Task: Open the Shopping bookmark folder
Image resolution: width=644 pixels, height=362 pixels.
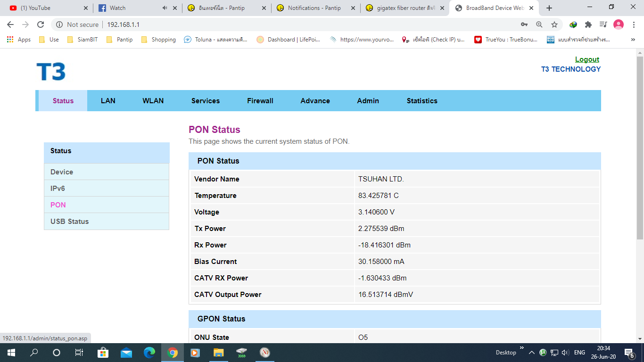Action: pyautogui.click(x=158, y=40)
